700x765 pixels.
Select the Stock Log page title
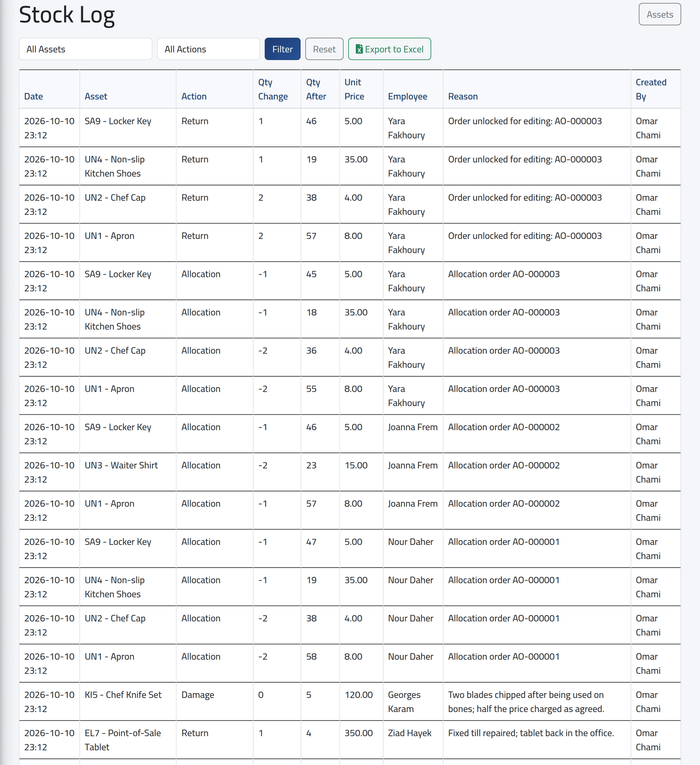coord(67,15)
